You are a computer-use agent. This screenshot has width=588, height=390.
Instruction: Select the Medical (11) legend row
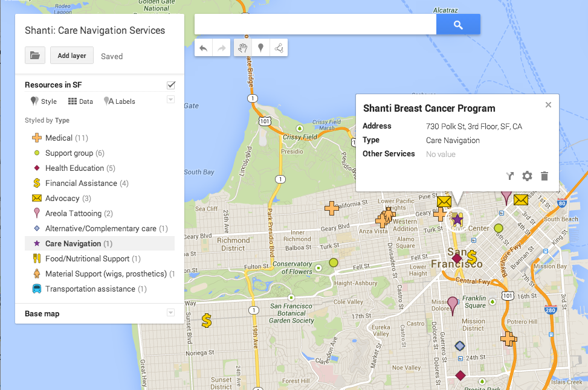coord(99,138)
